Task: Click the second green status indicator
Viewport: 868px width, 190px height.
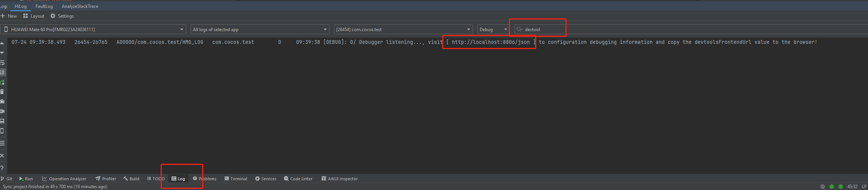Action: click(841, 187)
